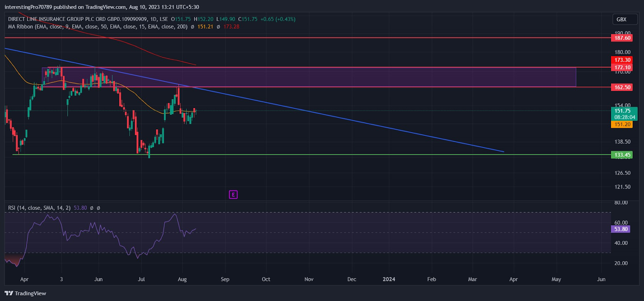Click the 126.50 price axis label
Viewport: 644px width, 301px height.
point(622,173)
